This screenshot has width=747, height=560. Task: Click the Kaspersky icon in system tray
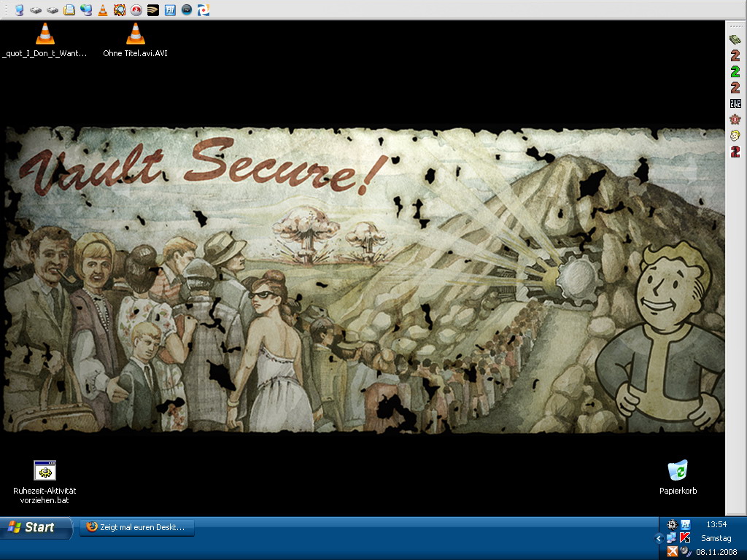point(685,538)
